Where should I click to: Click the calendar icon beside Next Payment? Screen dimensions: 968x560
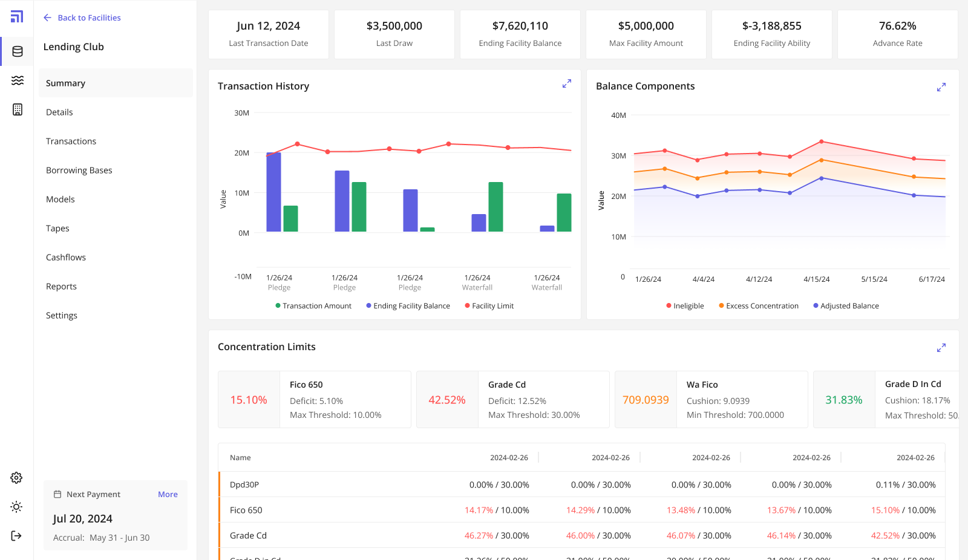pyautogui.click(x=57, y=494)
